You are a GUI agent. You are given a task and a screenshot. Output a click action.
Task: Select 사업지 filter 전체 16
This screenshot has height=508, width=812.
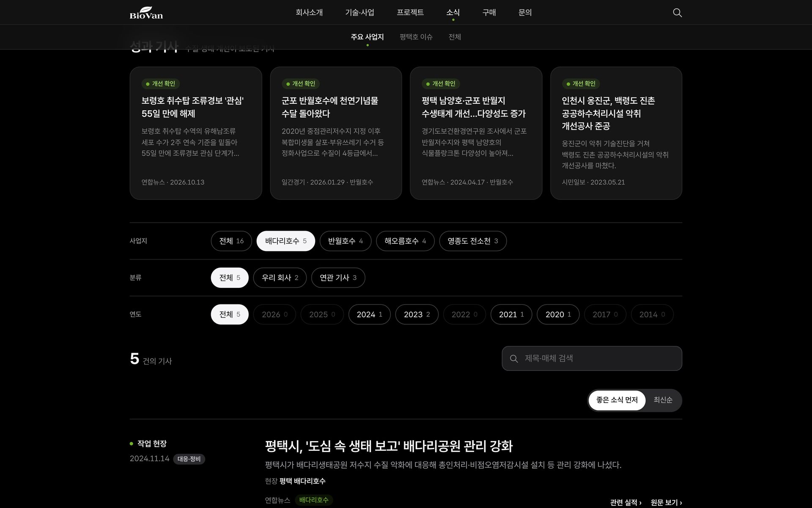coord(231,241)
